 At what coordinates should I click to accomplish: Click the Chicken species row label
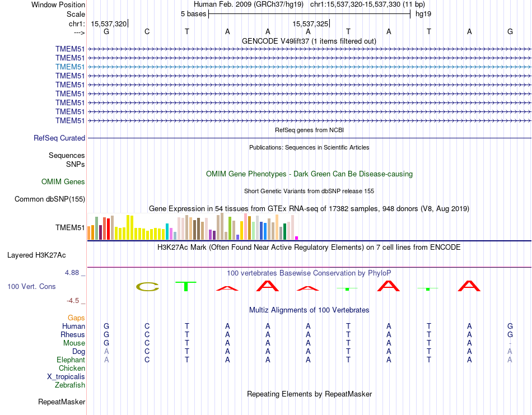(72, 368)
